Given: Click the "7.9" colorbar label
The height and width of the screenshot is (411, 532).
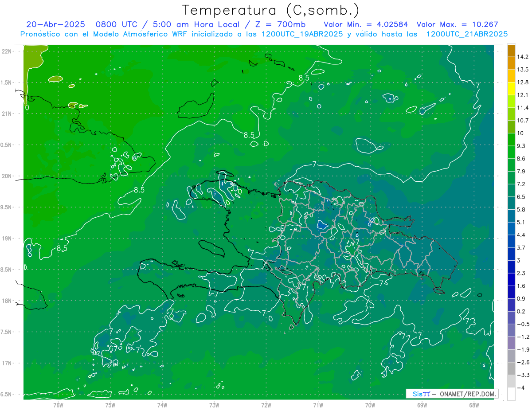Looking at the screenshot, I should pyautogui.click(x=521, y=171).
